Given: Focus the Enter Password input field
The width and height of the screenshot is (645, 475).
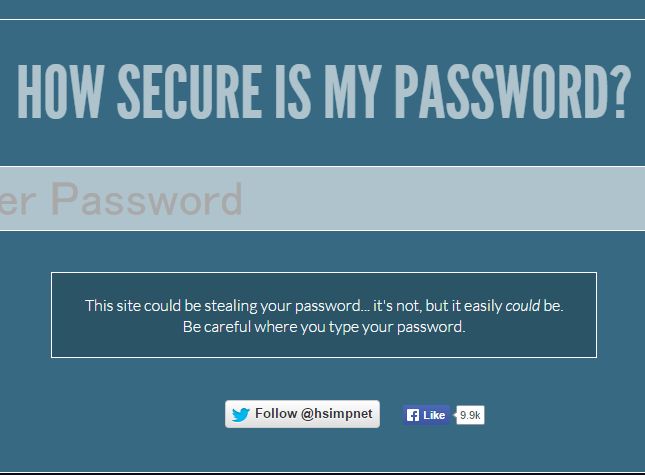Looking at the screenshot, I should (x=322, y=199).
